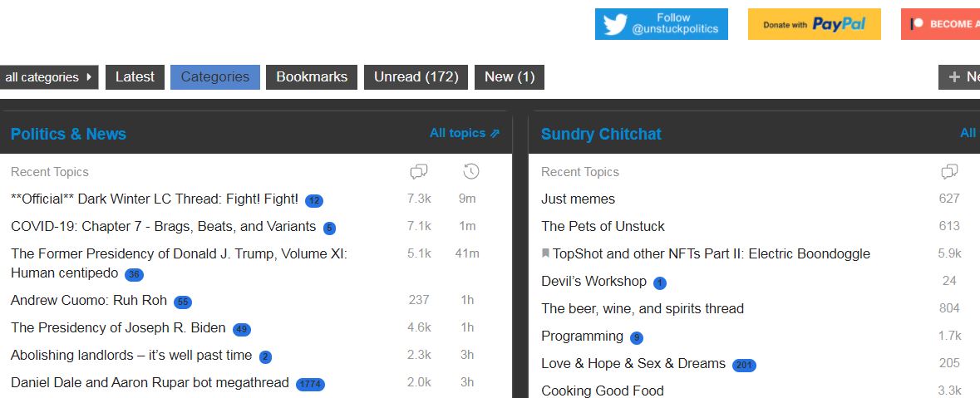Viewport: 980px width, 398px height.
Task: Click the plus icon on the new topic button
Action: point(953,77)
